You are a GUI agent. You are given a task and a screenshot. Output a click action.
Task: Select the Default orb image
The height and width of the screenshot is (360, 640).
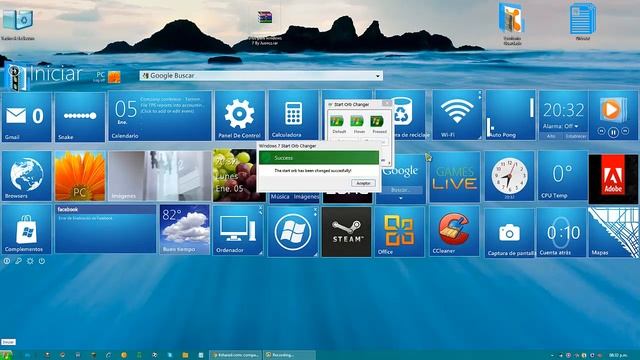(338, 121)
